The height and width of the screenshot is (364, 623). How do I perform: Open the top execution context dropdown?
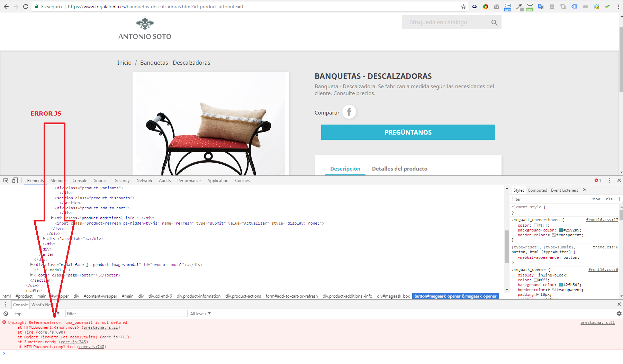click(37, 313)
